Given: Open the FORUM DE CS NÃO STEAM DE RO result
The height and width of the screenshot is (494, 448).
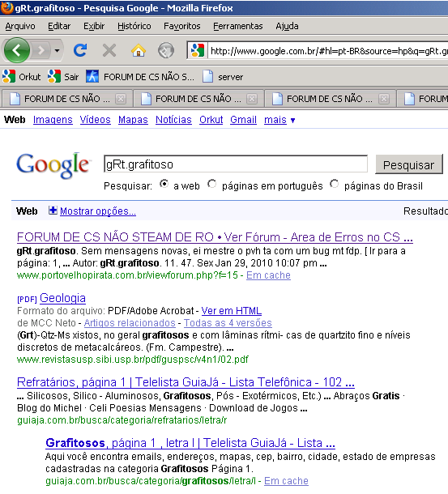Looking at the screenshot, I should [215, 237].
